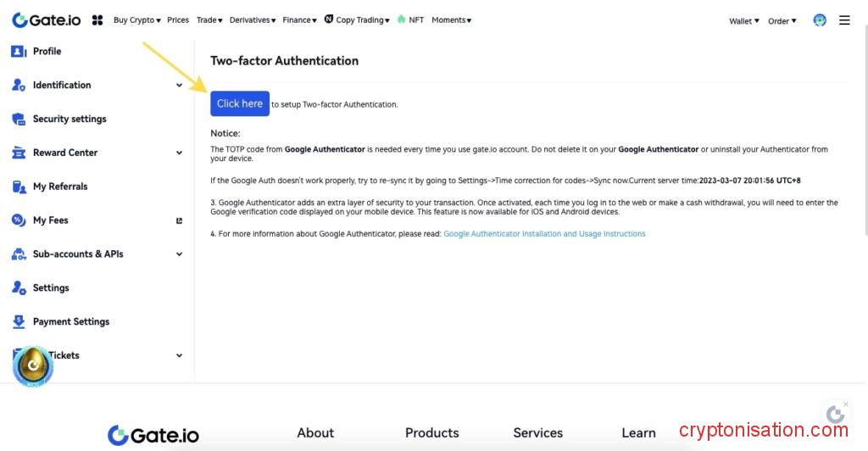Click the Reward Center icon
This screenshot has width=868, height=451.
[x=19, y=153]
